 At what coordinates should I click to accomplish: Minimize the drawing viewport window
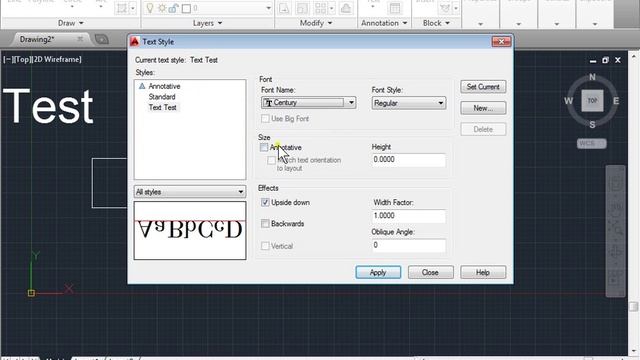[x=593, y=60]
